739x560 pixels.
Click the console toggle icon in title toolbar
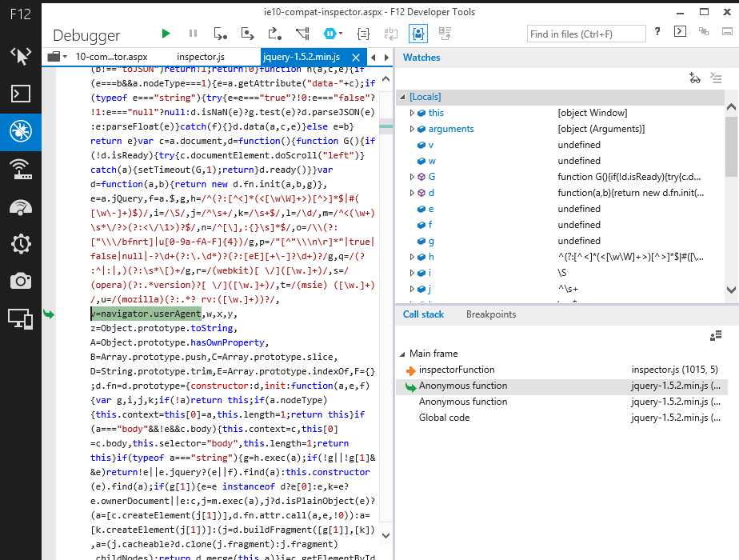point(680,31)
